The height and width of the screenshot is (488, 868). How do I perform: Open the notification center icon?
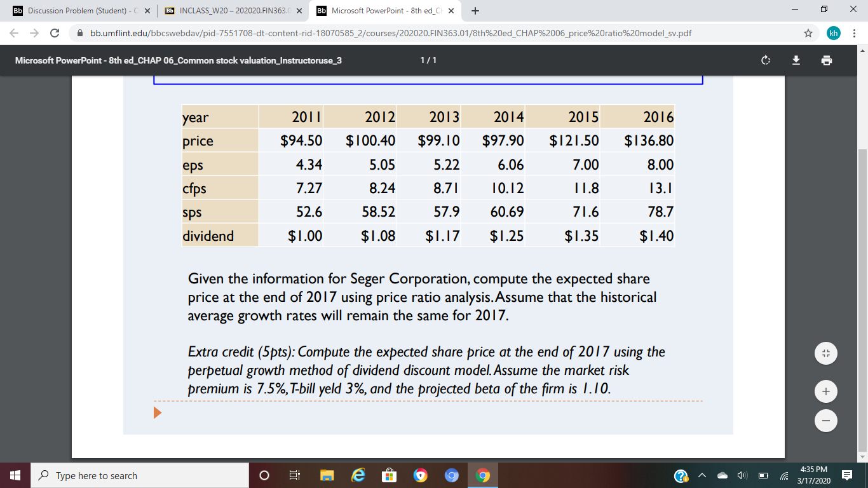(847, 475)
